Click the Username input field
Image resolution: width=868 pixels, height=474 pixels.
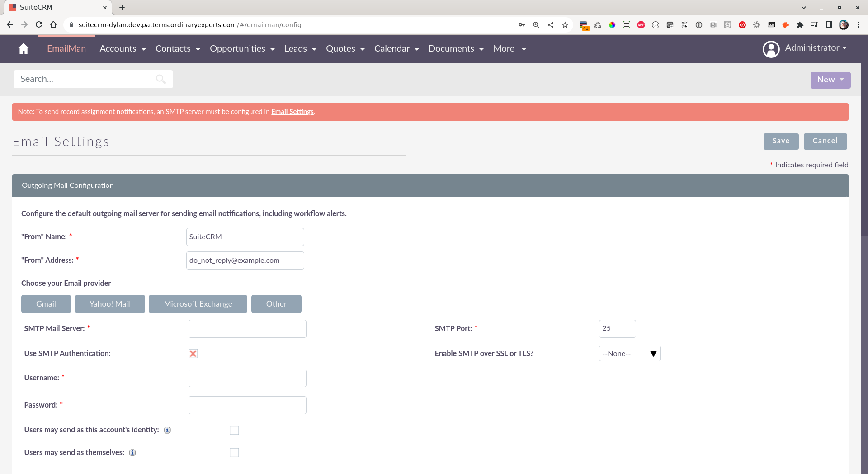[x=247, y=379]
